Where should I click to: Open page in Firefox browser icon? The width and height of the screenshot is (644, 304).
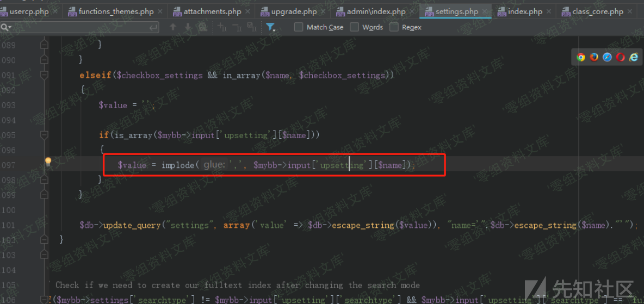coord(594,57)
